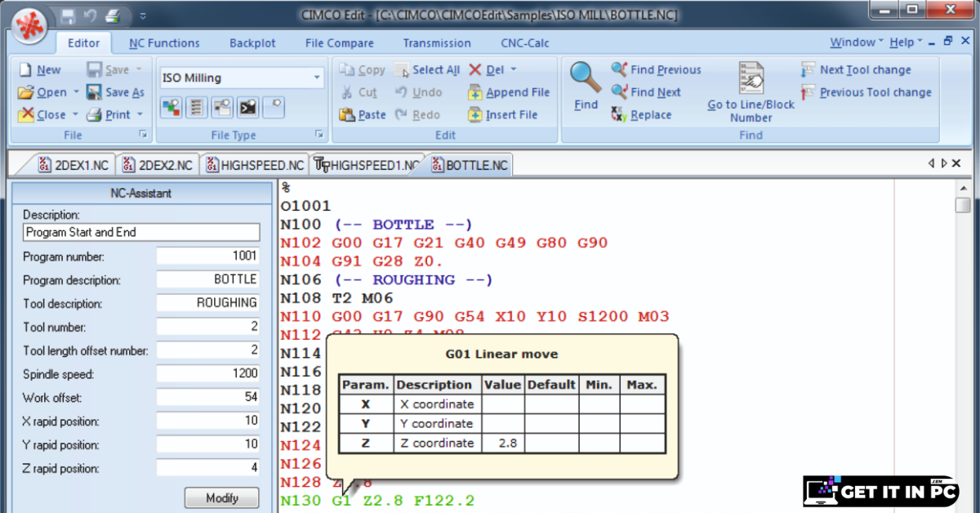Switch to the HIGHSPEED.NC document tab
The height and width of the screenshot is (513, 980).
255,165
